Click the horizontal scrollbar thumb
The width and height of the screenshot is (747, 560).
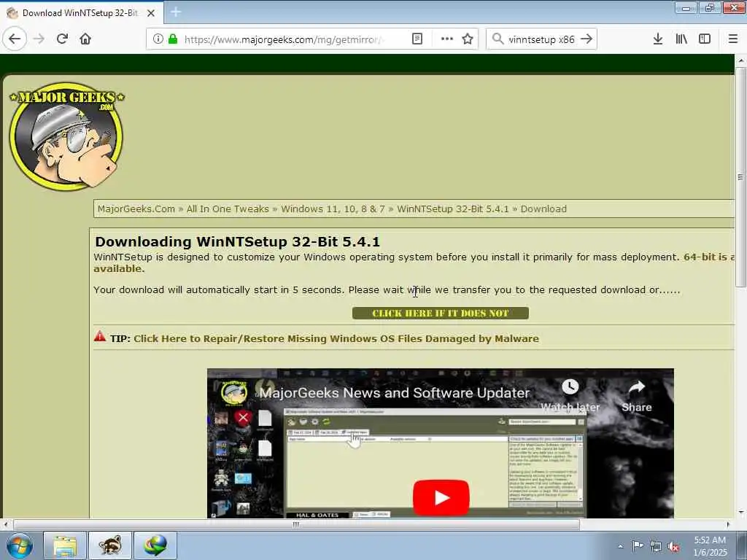(296, 524)
